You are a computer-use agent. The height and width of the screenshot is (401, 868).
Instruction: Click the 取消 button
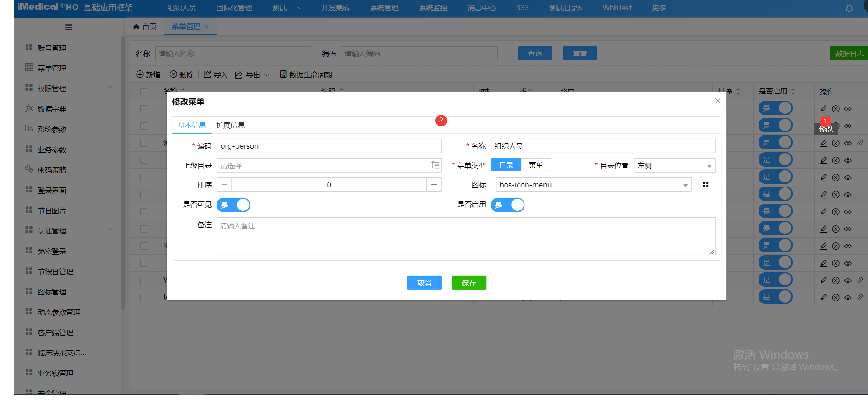coord(424,283)
